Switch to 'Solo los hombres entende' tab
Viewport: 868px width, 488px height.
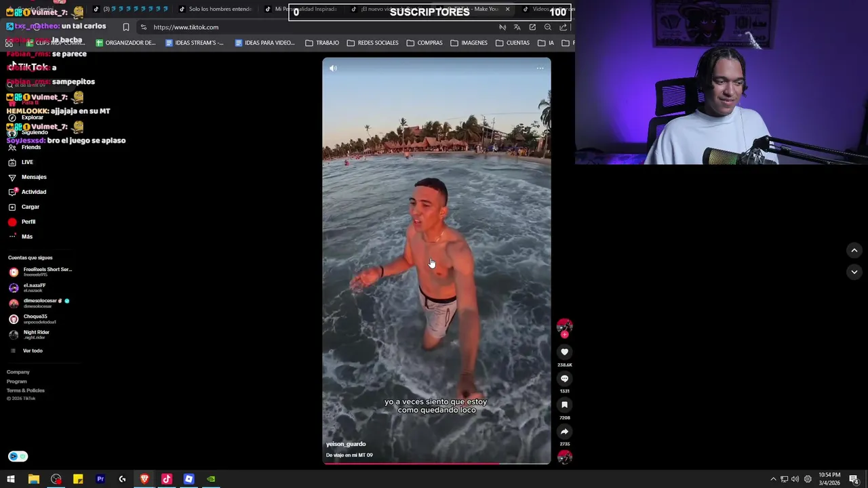tap(216, 9)
